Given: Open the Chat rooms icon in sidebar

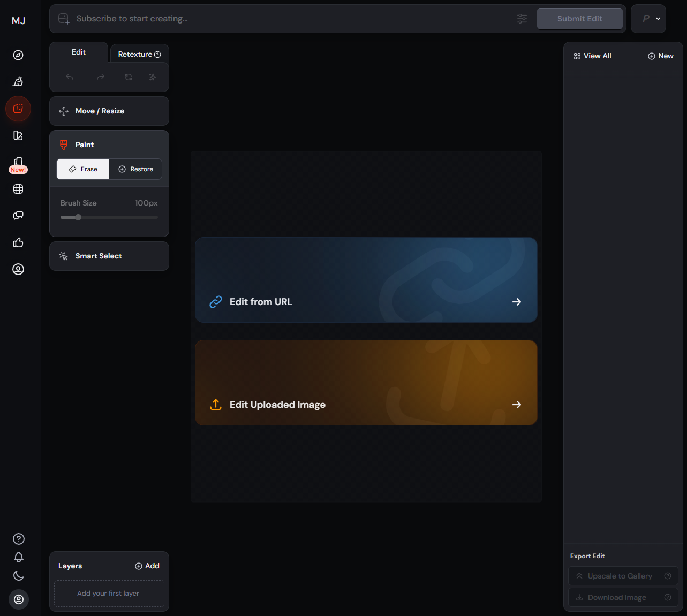Looking at the screenshot, I should (x=18, y=215).
